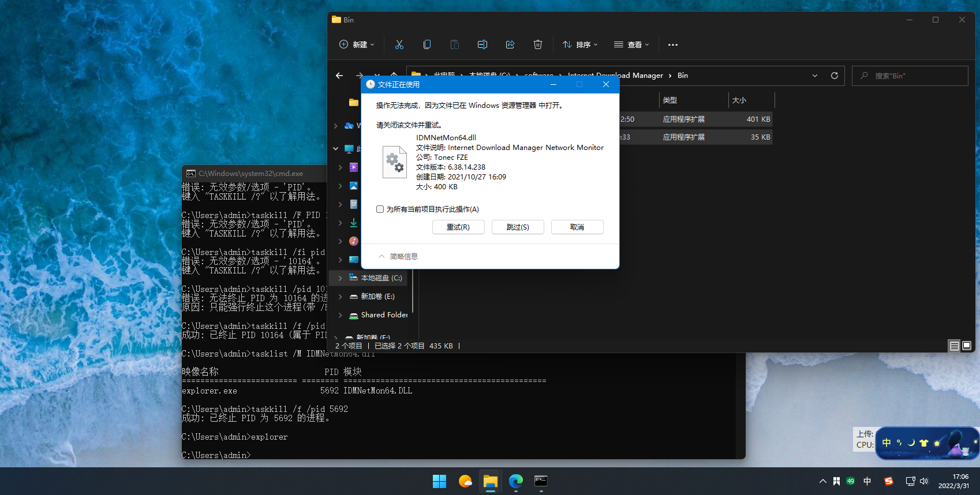Open the network status tray icon
Viewport: 980px width, 495px height.
pos(910,481)
